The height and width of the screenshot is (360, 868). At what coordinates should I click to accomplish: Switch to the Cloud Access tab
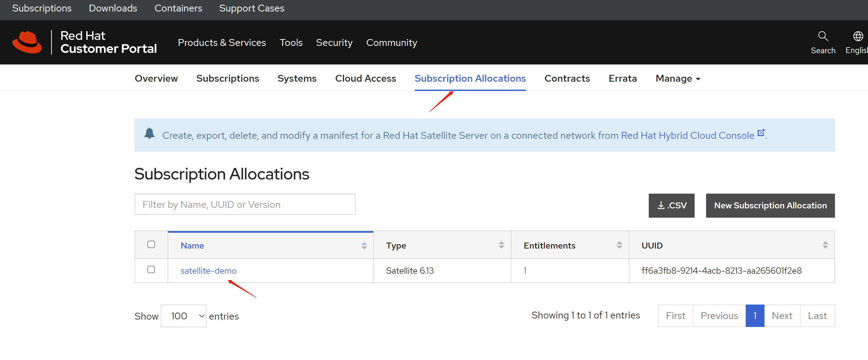coord(365,79)
